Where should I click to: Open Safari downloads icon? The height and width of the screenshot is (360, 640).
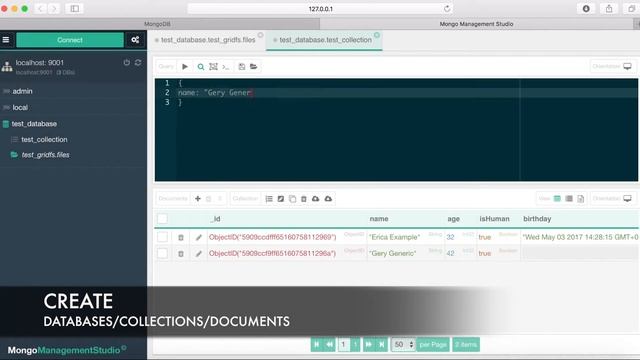(586, 9)
